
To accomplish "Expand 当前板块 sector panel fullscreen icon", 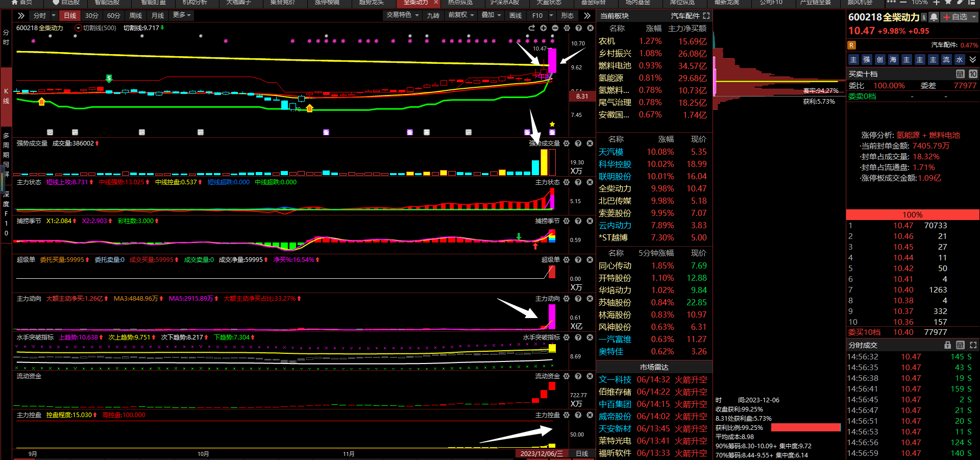I will 706,16.
